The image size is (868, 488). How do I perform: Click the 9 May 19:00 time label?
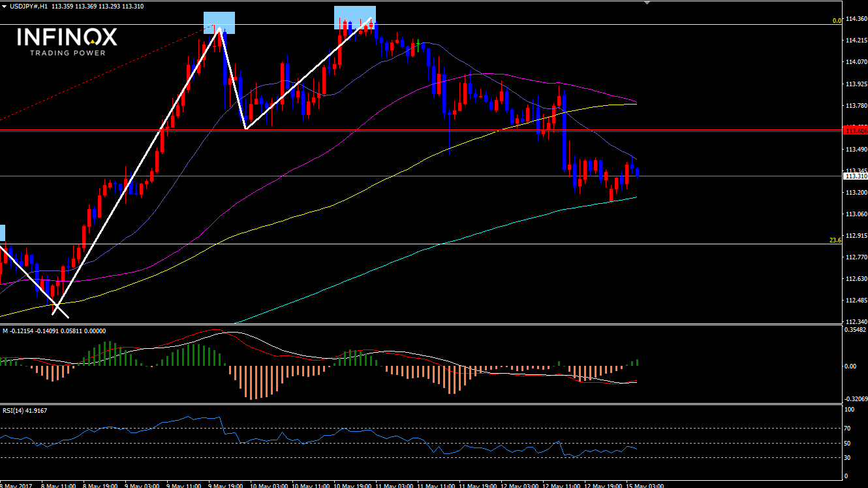tap(226, 485)
